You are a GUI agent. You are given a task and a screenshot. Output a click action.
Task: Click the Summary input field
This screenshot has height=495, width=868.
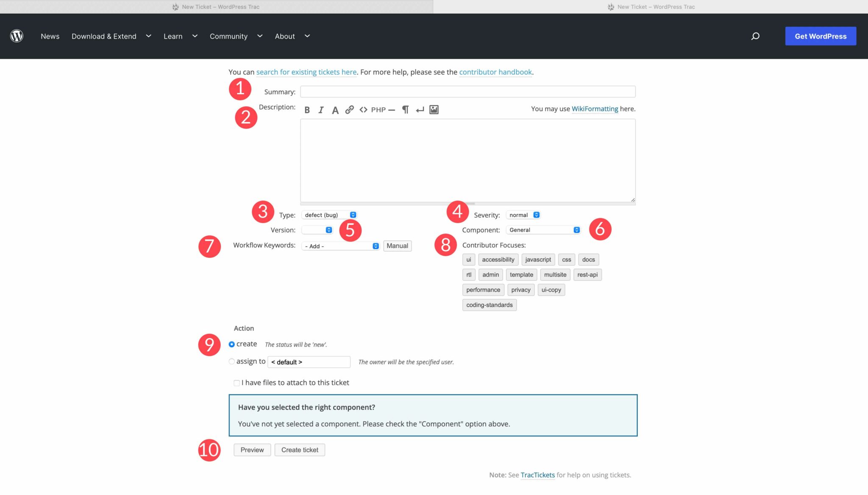tap(468, 91)
